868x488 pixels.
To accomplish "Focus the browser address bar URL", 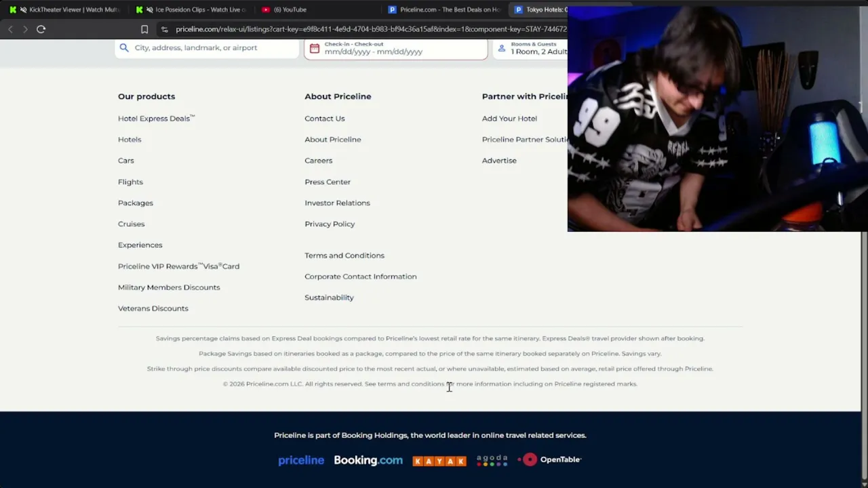I will click(370, 29).
